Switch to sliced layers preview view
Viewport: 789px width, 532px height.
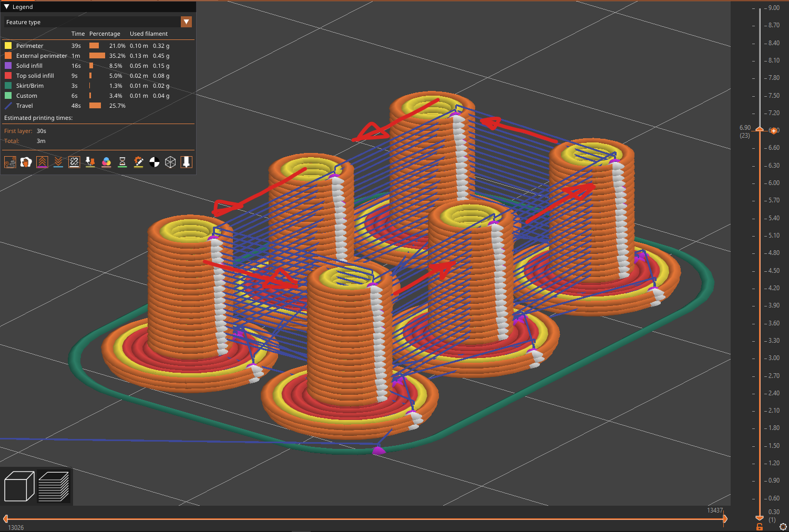coord(54,486)
